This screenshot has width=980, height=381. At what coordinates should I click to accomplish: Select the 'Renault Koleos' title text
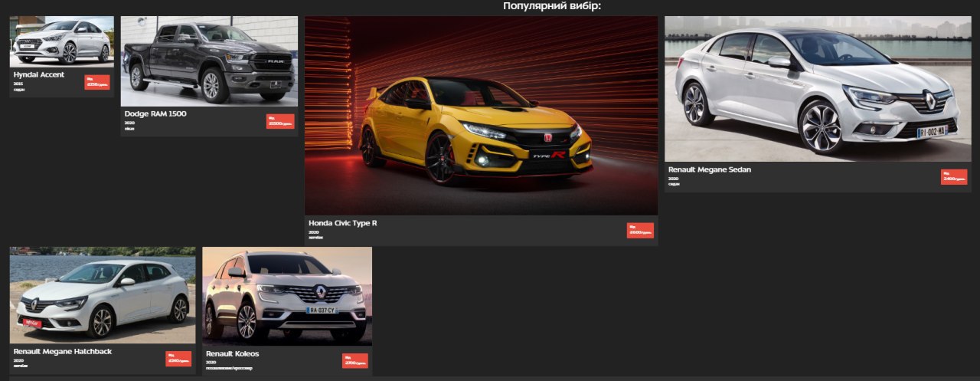233,353
